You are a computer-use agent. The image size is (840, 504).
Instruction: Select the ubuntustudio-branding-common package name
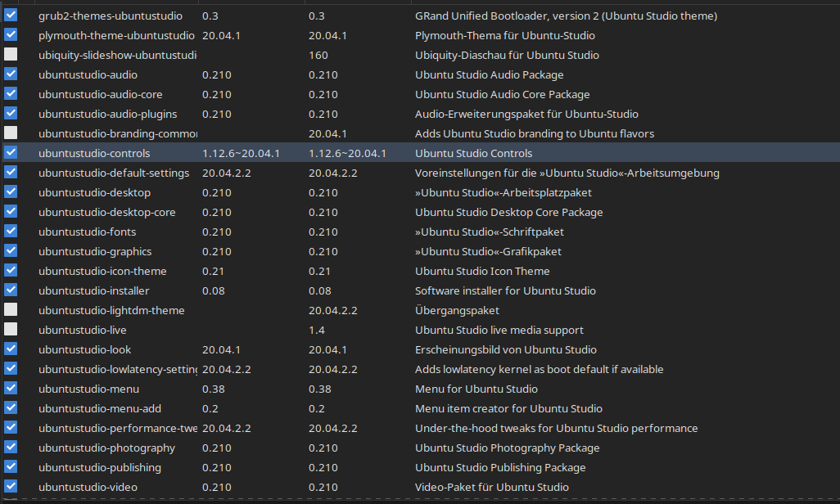click(x=118, y=134)
